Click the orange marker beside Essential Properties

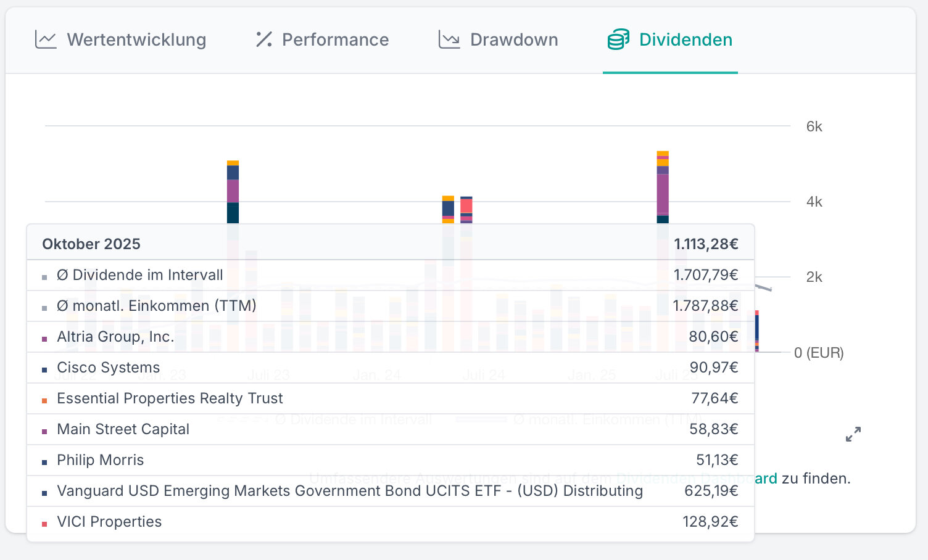click(44, 401)
